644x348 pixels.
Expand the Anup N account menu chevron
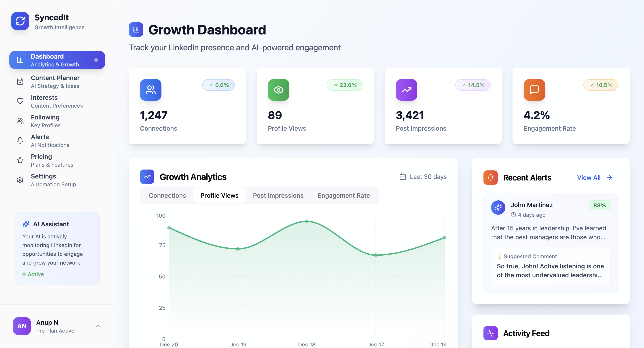tap(98, 326)
